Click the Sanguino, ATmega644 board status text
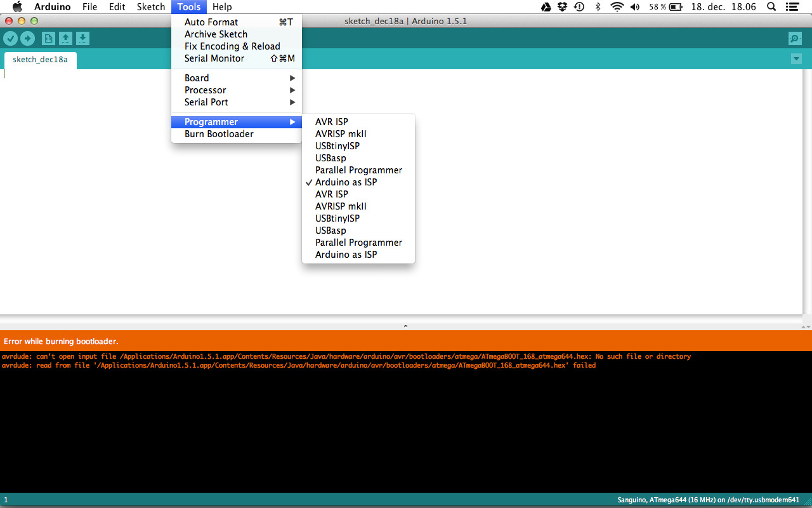 (x=709, y=500)
